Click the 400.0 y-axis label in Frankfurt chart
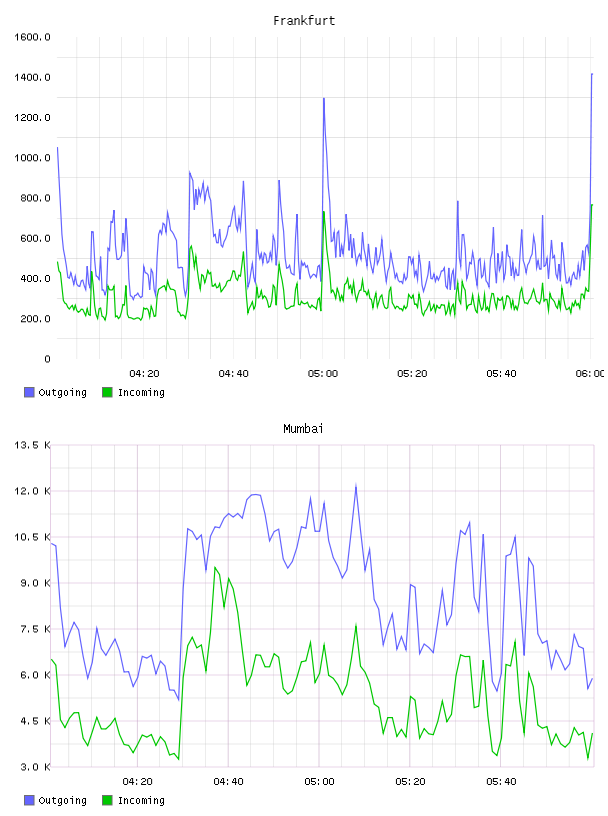This screenshot has height=816, width=608. pyautogui.click(x=35, y=278)
